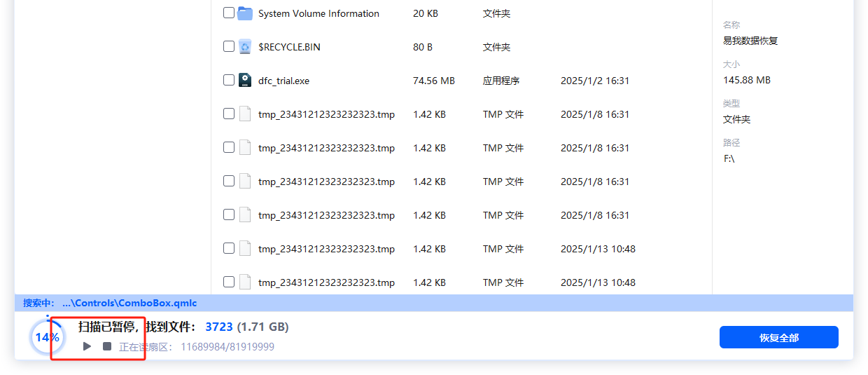Check the $RECYCLE.BIN checkbox
The width and height of the screenshot is (868, 375).
pyautogui.click(x=229, y=46)
